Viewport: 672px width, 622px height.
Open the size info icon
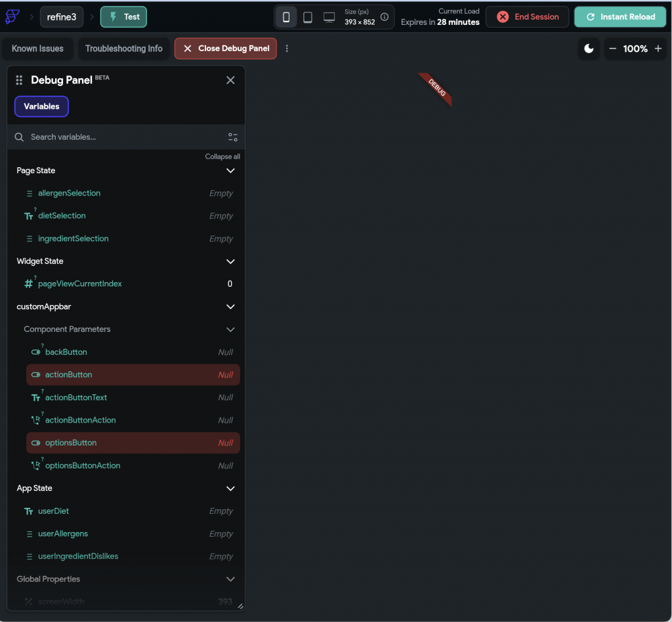click(x=385, y=16)
